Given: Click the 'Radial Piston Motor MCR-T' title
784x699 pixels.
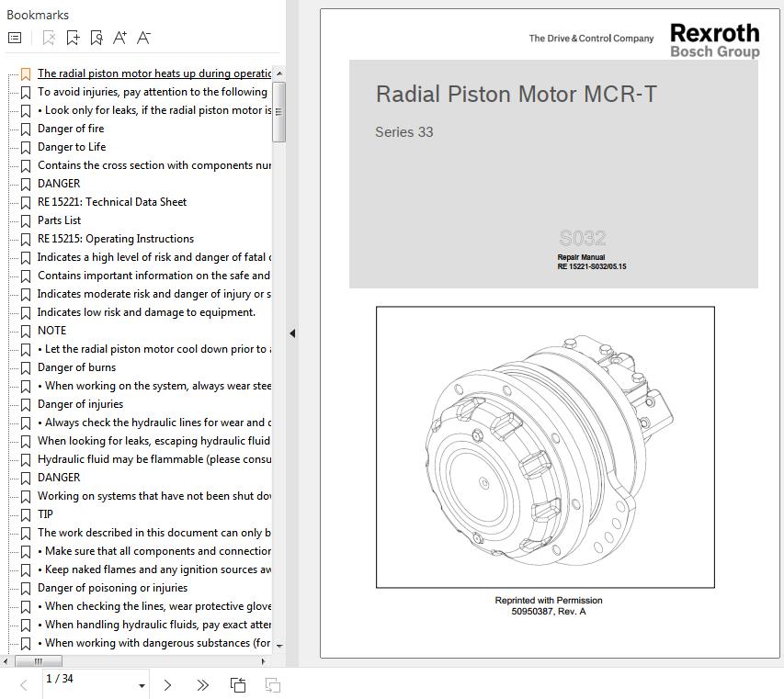Looking at the screenshot, I should (x=516, y=94).
